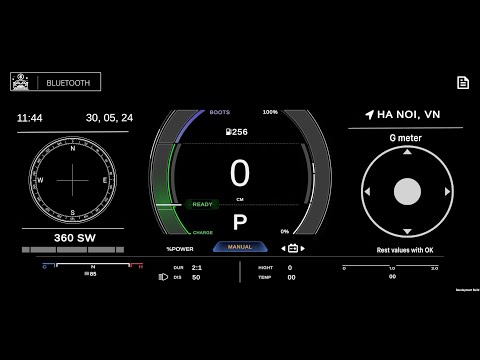Viewport: 480px width, 360px height.
Task: Click the G meter down arrow
Action: [x=407, y=231]
